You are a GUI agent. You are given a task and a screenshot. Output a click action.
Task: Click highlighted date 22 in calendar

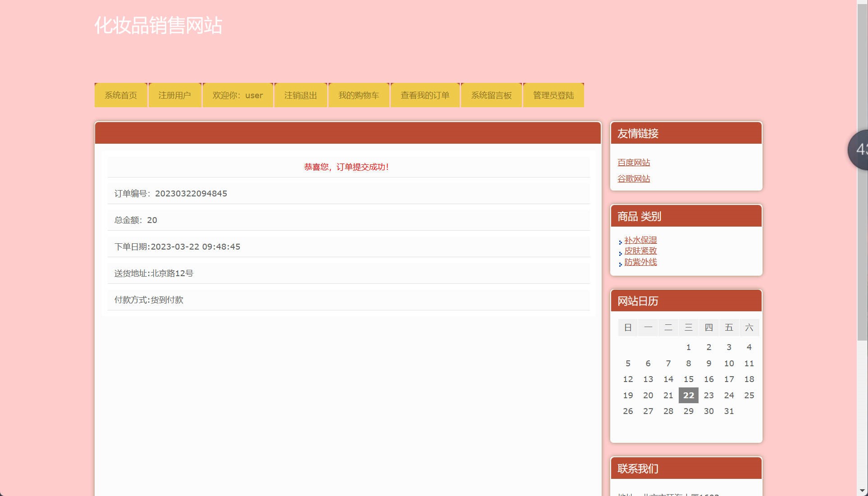point(688,396)
